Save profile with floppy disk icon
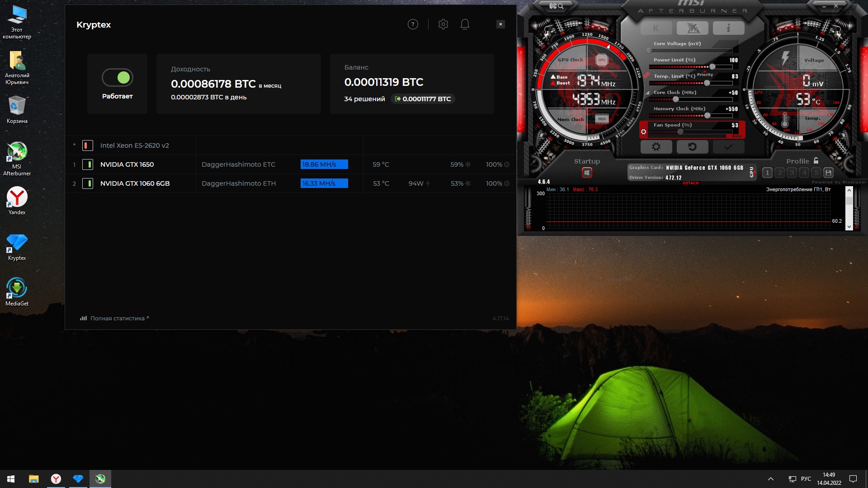The height and width of the screenshot is (488, 868). click(828, 173)
